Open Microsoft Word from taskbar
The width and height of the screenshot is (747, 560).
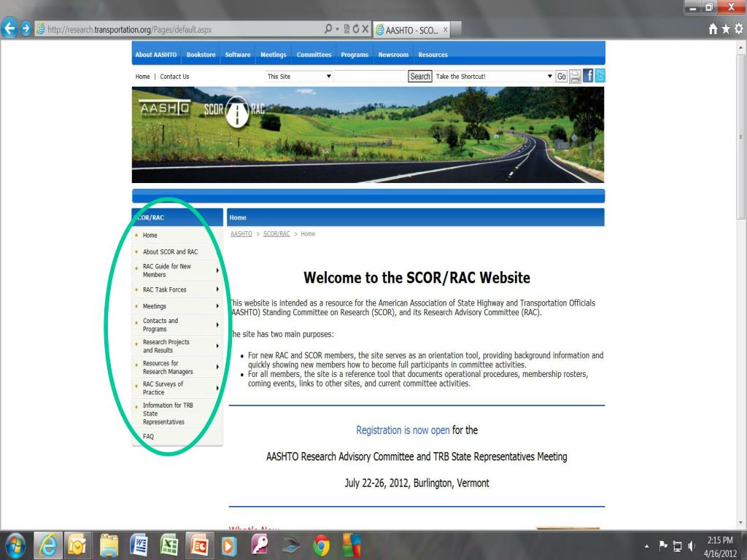(x=139, y=545)
